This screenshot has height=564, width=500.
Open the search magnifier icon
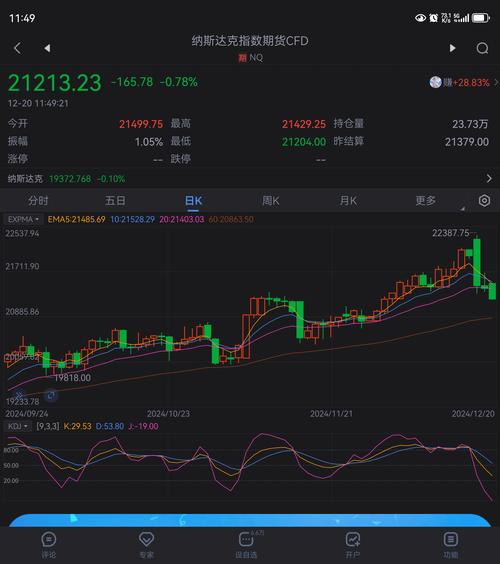482,48
